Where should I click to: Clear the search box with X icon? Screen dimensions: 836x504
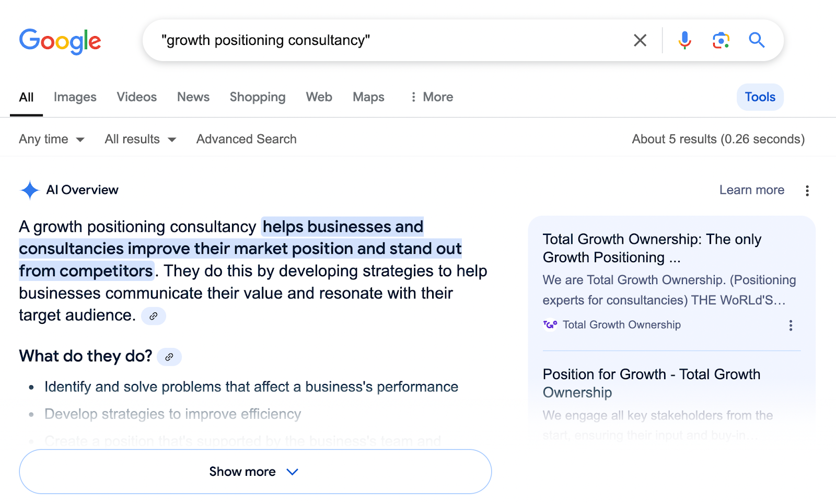pos(640,40)
